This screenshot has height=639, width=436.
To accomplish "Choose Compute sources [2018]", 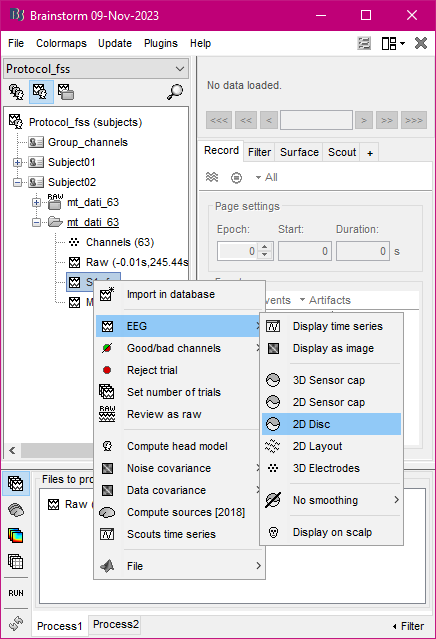I will (x=179, y=513).
